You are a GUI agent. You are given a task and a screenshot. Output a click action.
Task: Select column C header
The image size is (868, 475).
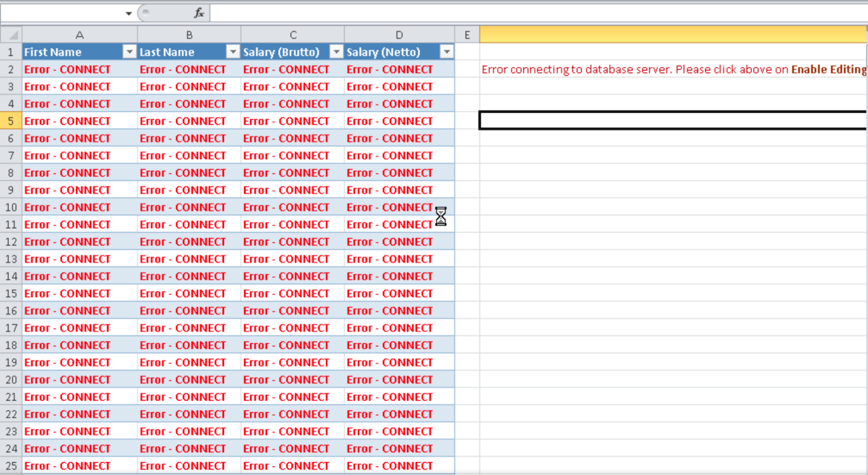coord(293,35)
